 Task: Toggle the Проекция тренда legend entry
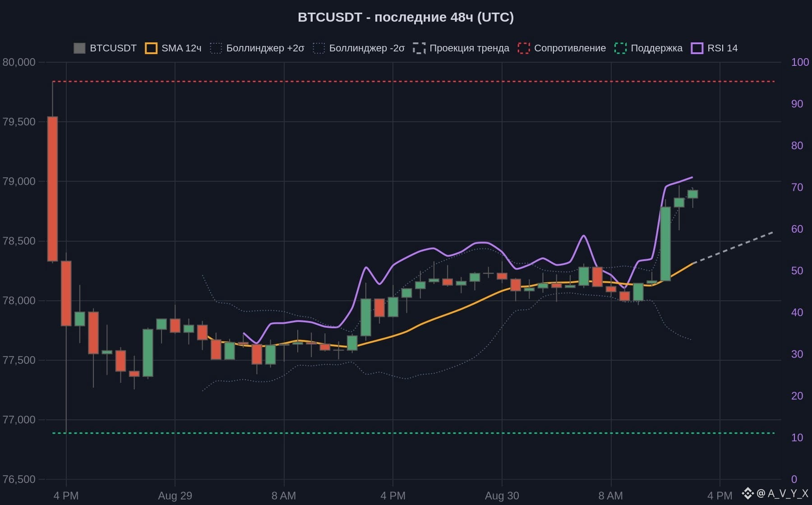click(x=461, y=48)
